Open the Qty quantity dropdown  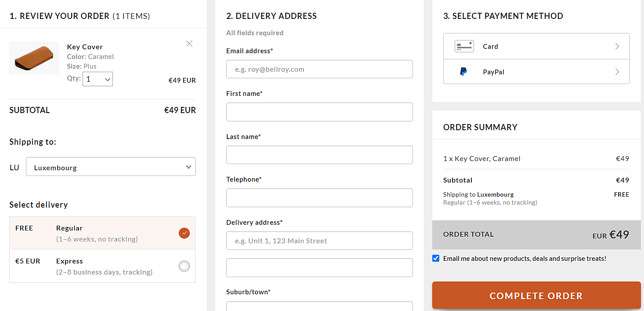pos(98,79)
